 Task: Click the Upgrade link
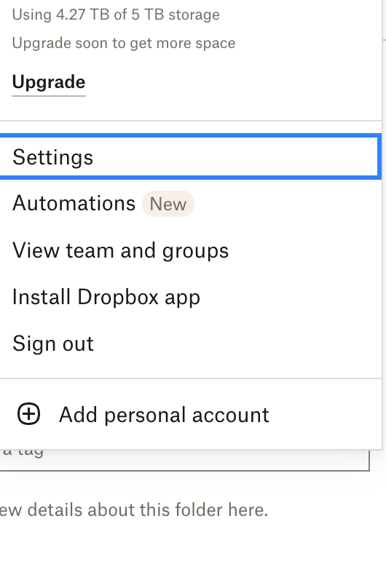pyautogui.click(x=49, y=82)
